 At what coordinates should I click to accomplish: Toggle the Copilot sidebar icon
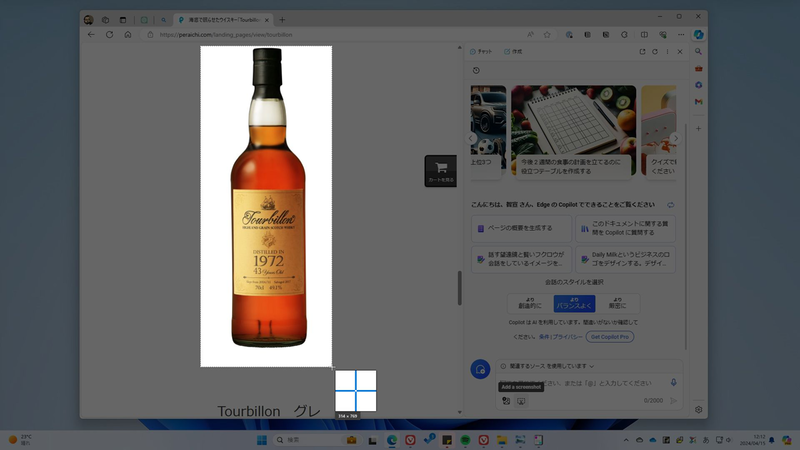coord(698,35)
